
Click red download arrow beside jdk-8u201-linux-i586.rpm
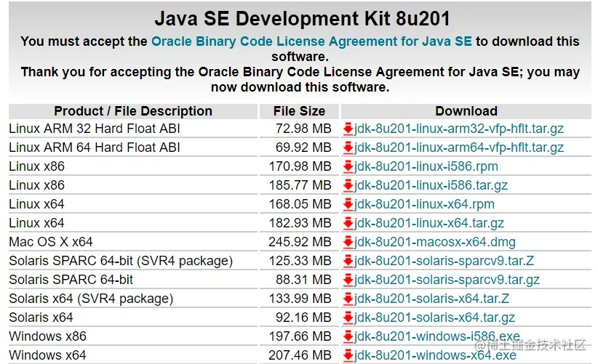click(348, 166)
